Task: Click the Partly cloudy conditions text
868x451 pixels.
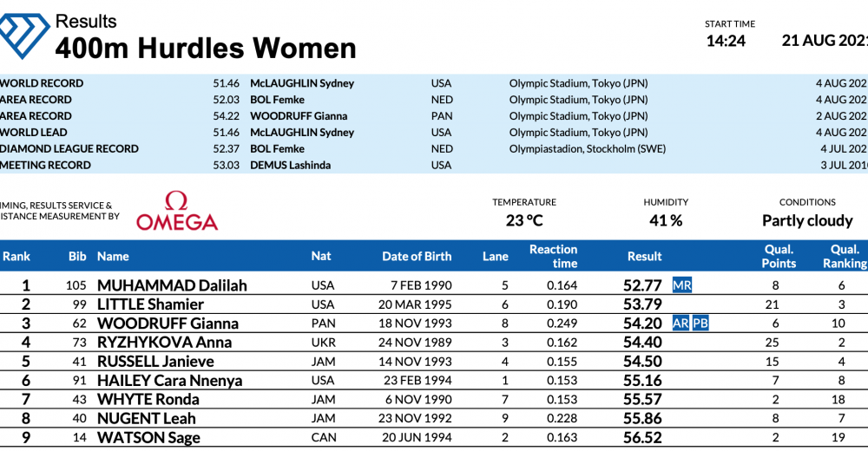Action: click(x=807, y=220)
